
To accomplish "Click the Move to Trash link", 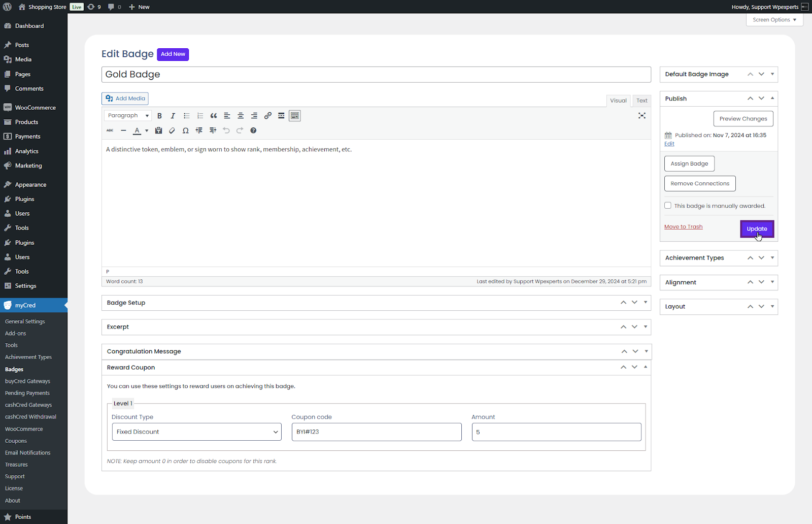I will tap(683, 227).
